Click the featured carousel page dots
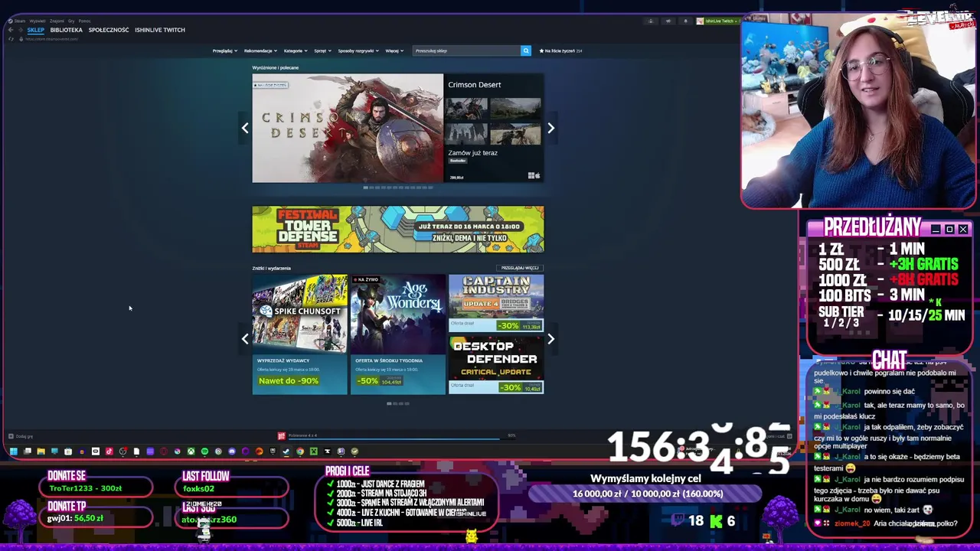980x551 pixels. pyautogui.click(x=398, y=187)
